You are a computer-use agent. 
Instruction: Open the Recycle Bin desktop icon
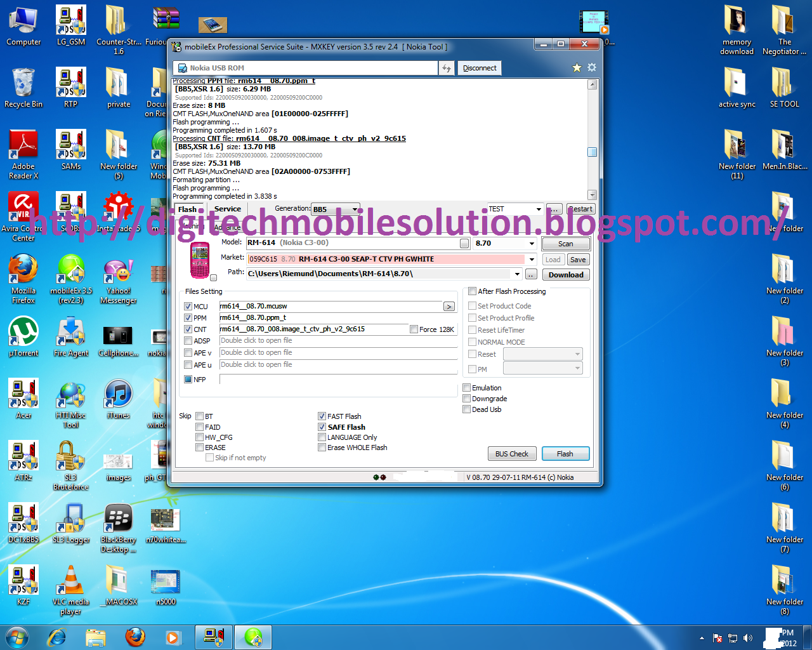tap(23, 88)
